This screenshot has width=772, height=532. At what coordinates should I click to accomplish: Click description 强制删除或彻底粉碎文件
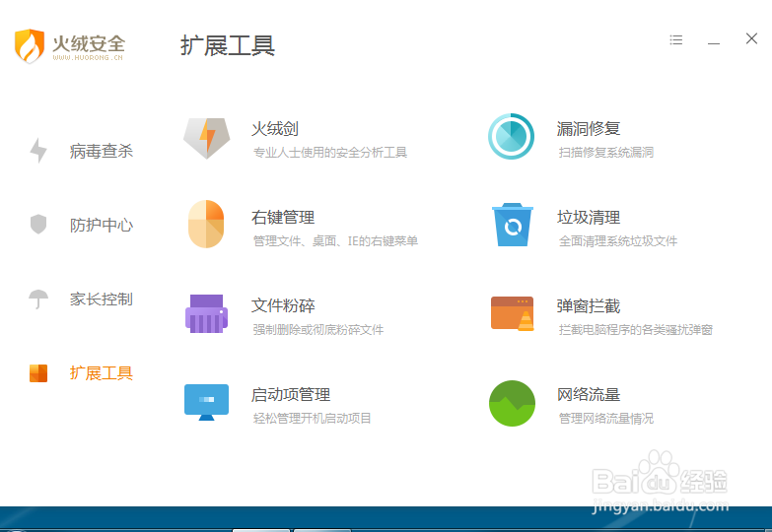pyautogui.click(x=318, y=330)
